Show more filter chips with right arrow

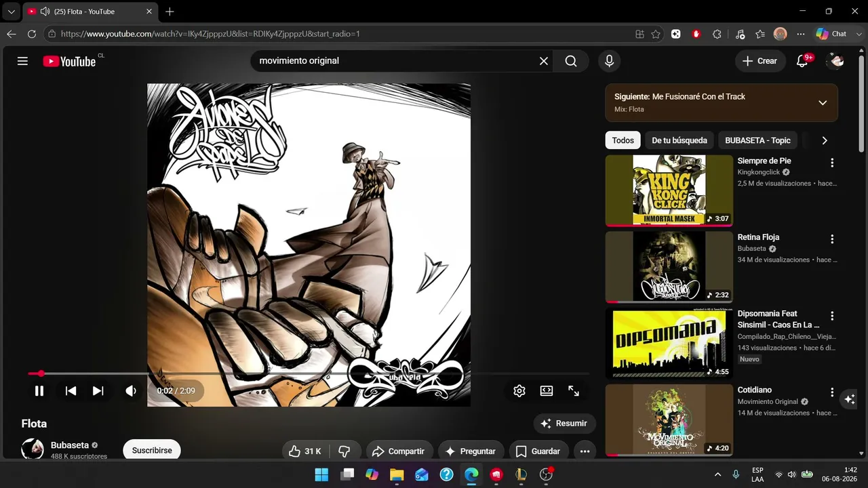coord(825,140)
